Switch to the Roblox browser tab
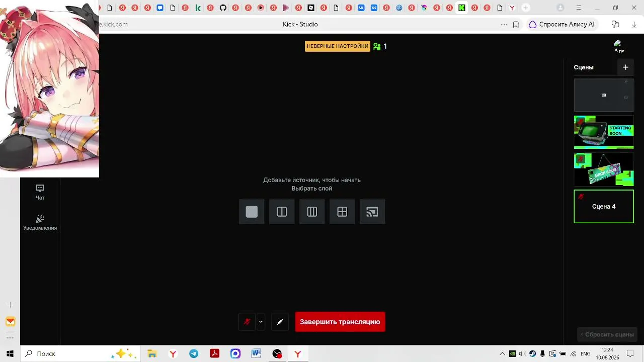Viewport: 644px width, 362px height. point(311,8)
